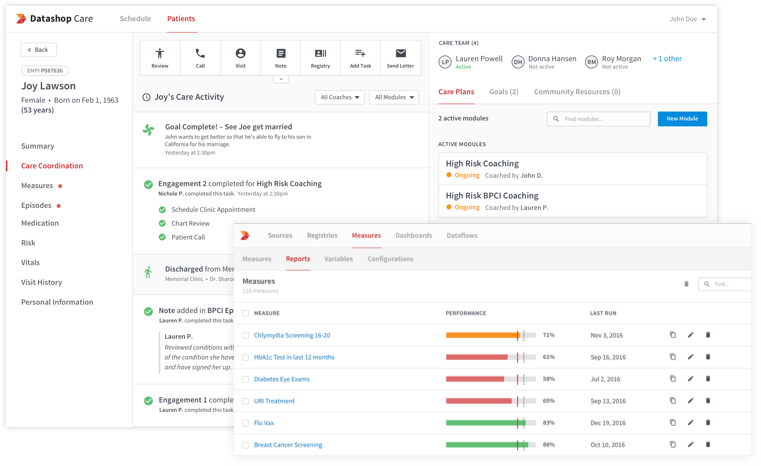Start a Call with the patient
761x466 pixels.
point(200,58)
